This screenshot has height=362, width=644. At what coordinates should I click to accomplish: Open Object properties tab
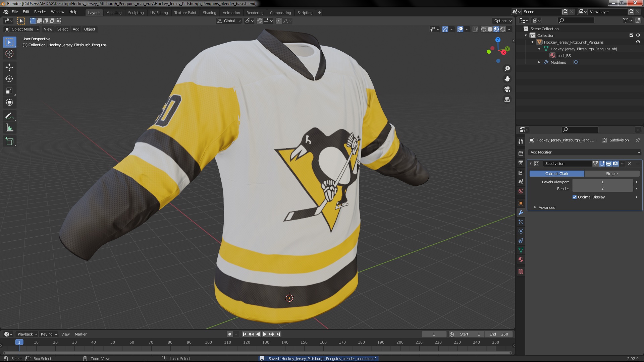[521, 203]
